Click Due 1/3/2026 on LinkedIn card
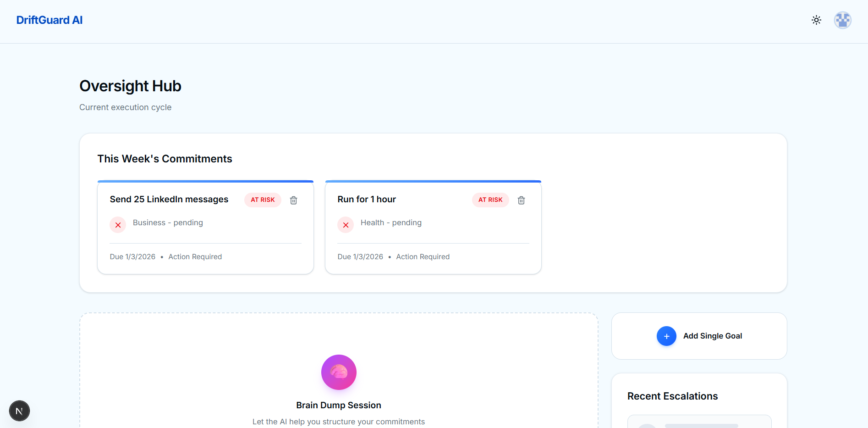 click(132, 257)
